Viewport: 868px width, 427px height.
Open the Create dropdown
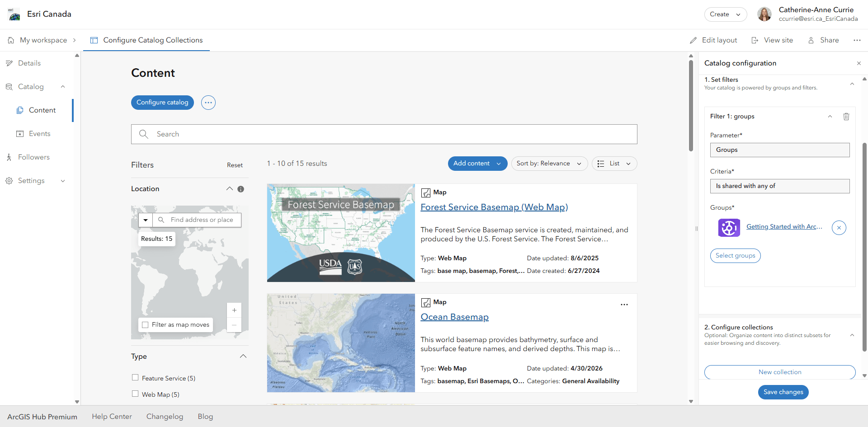pyautogui.click(x=725, y=14)
